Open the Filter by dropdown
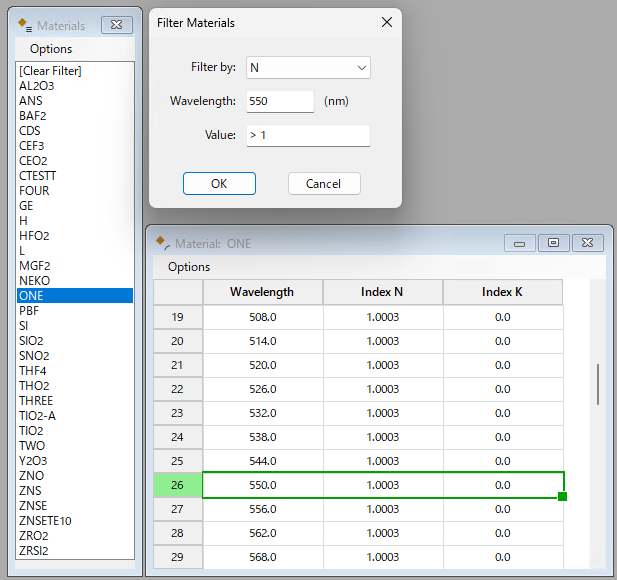Viewport: 617px width, 580px height. tap(308, 68)
